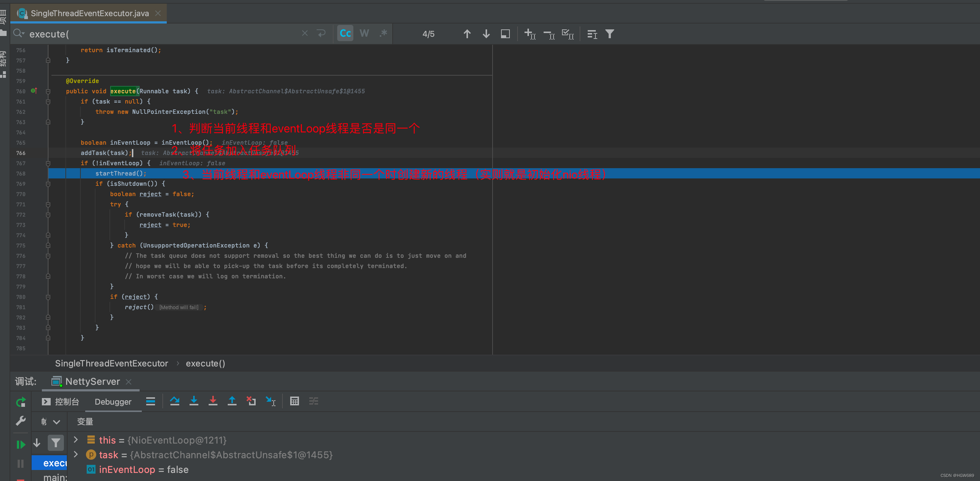Screen dimensions: 980x481
Task: Collapse the catch block fold at line 775
Action: coord(48,245)
